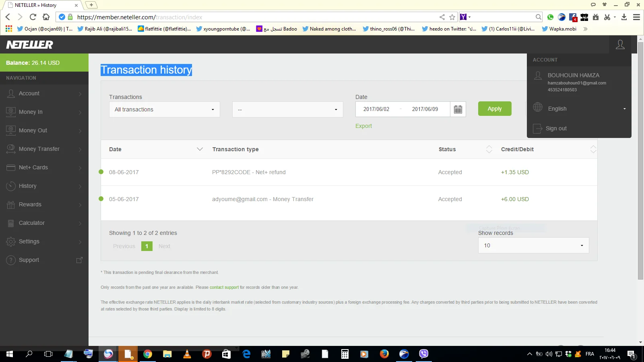Open Support external link icon
This screenshot has width=644, height=362.
tap(79, 260)
